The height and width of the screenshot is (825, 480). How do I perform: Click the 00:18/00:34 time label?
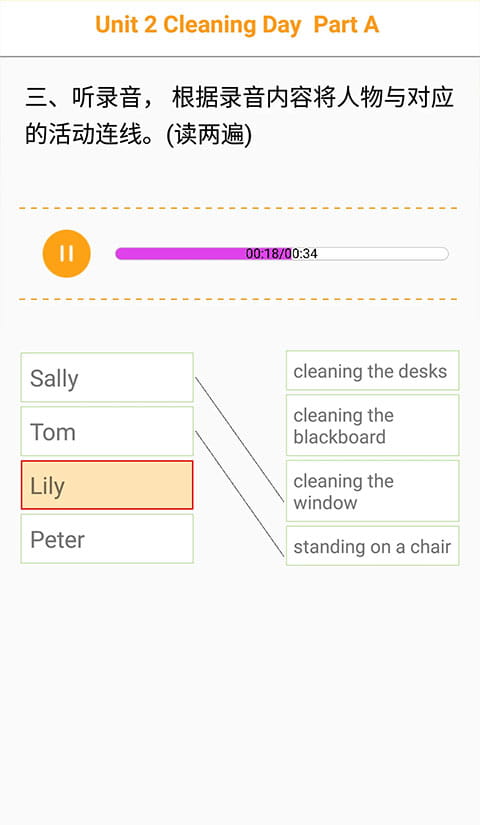[282, 254]
